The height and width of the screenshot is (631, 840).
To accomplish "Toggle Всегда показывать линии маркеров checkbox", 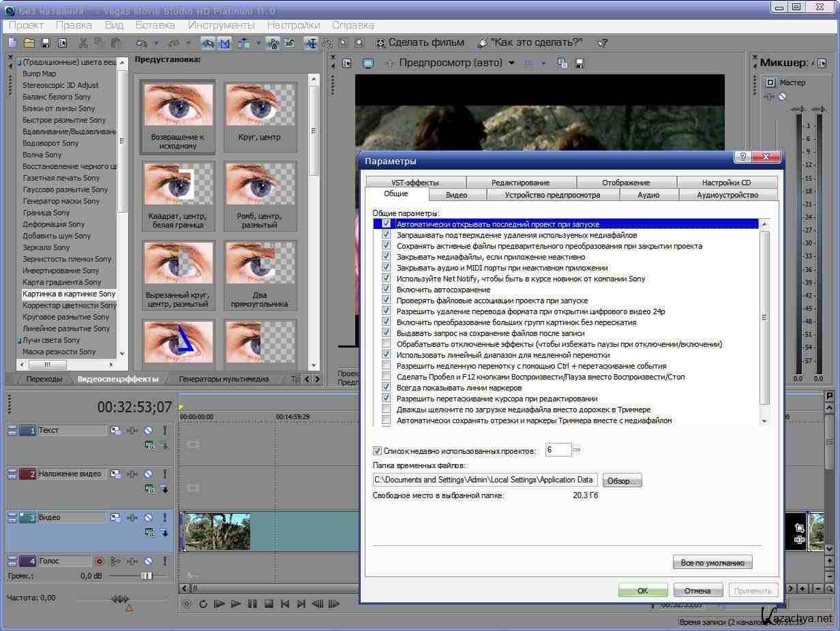I will pyautogui.click(x=387, y=388).
